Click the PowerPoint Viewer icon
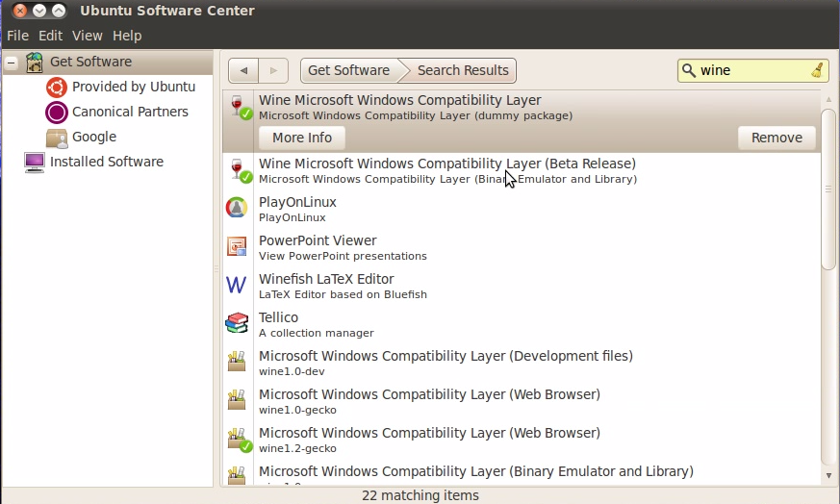This screenshot has height=504, width=840. click(237, 246)
